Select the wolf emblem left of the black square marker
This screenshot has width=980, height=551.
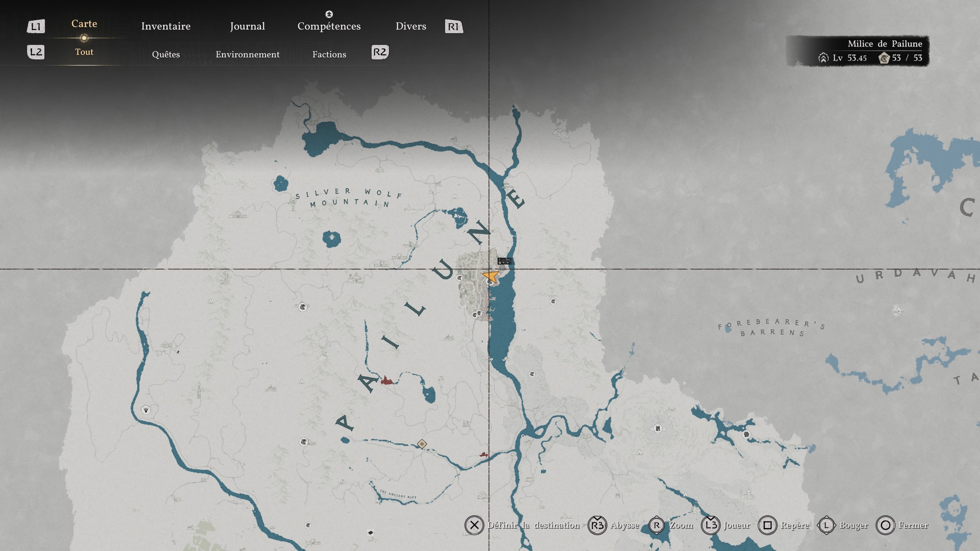tap(308, 525)
